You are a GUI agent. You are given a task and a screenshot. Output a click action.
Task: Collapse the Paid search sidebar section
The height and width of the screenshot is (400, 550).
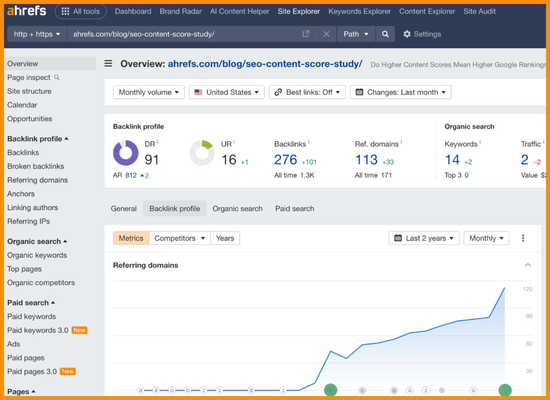(31, 302)
